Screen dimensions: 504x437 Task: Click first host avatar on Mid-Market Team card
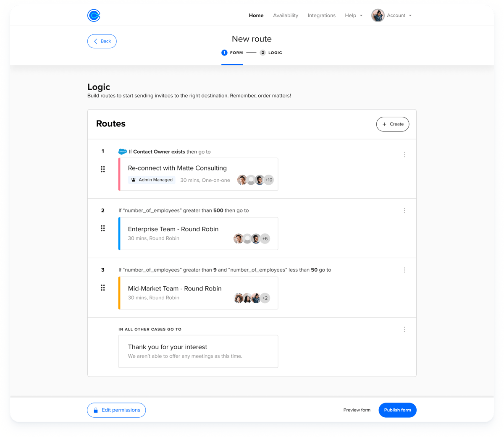(238, 298)
